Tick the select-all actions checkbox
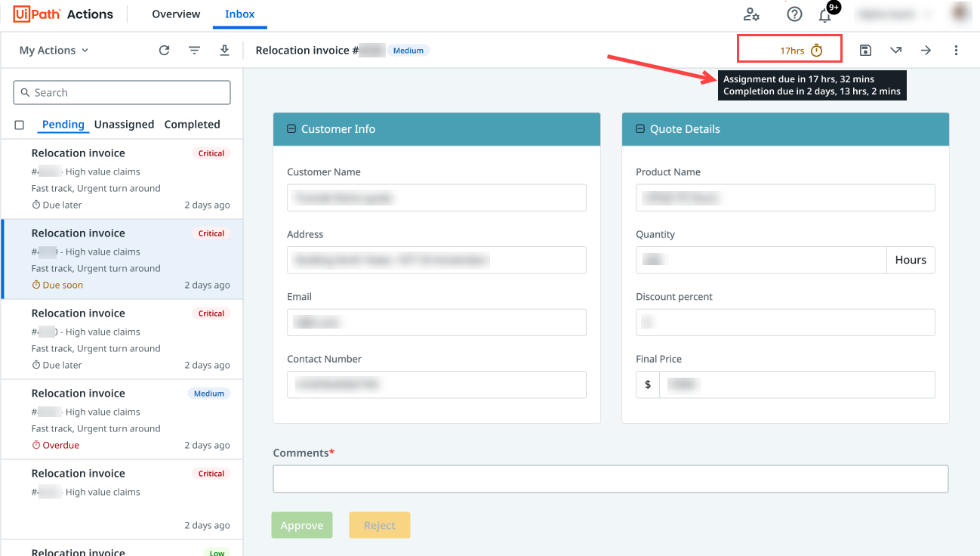Viewport: 980px width, 556px height. pyautogui.click(x=20, y=125)
